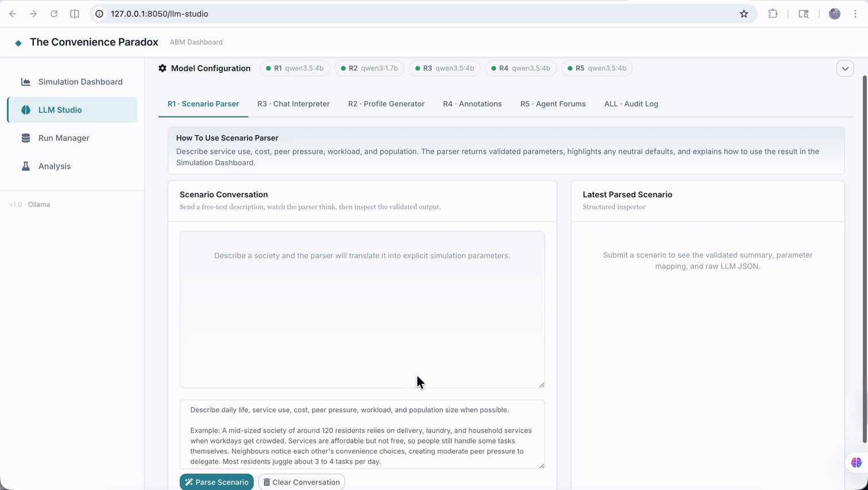Click the Parse Scenario button
Screen dimensions: 868x490
pos(216,482)
